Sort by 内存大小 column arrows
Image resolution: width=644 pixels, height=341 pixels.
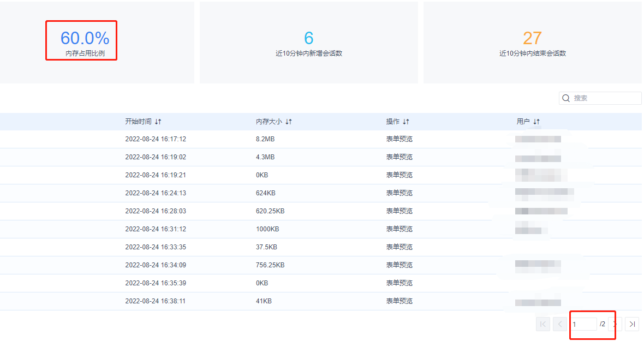289,122
